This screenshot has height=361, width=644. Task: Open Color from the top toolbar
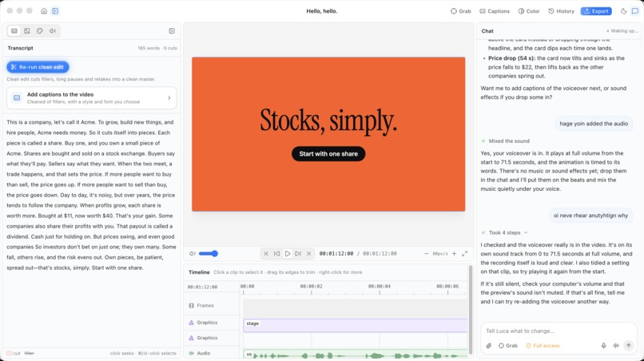point(529,11)
